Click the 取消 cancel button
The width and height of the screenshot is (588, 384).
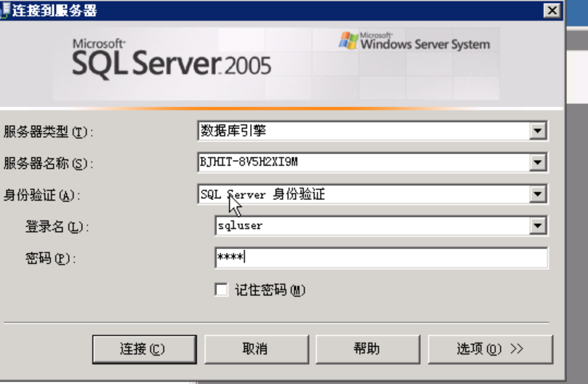click(x=257, y=349)
